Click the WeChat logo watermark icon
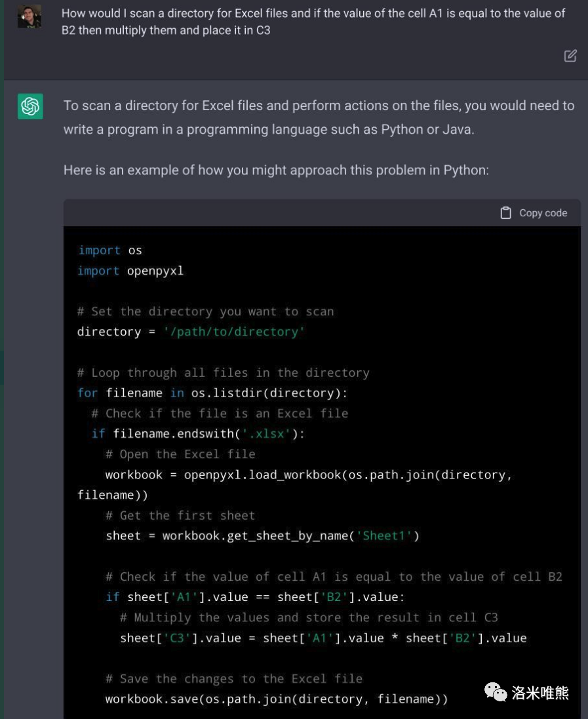Screen dimensions: 588x719 coord(496,691)
